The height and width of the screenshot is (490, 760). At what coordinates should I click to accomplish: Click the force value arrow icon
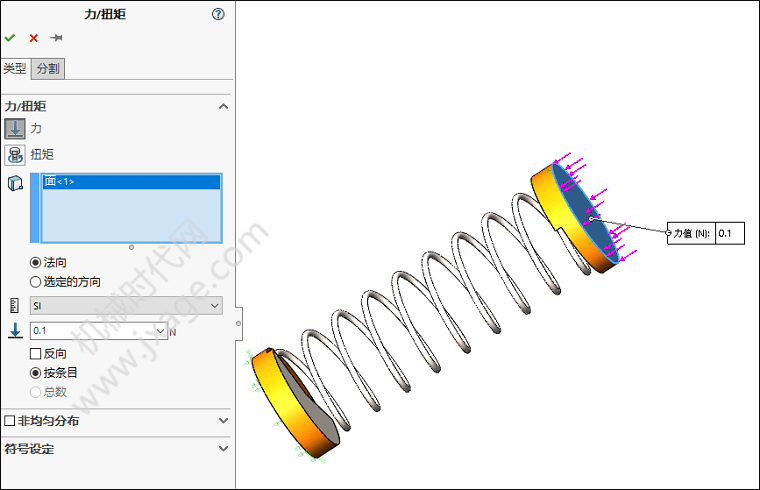tap(15, 331)
